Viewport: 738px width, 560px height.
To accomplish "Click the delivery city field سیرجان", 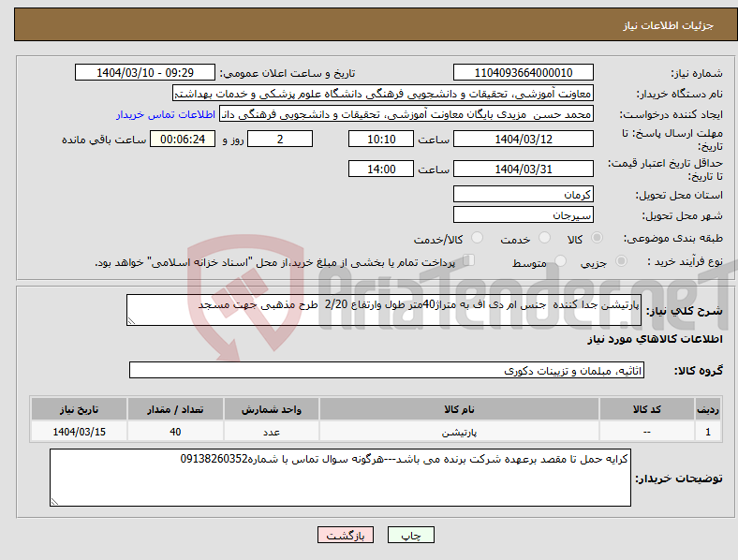I will (x=523, y=214).
